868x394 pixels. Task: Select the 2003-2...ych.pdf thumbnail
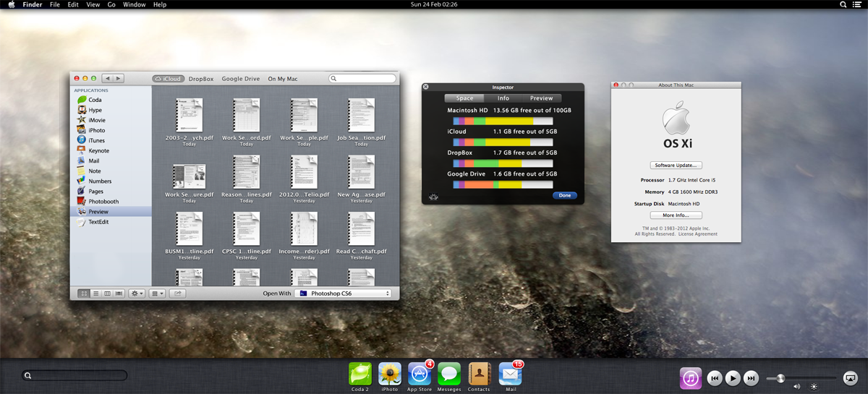pyautogui.click(x=190, y=114)
